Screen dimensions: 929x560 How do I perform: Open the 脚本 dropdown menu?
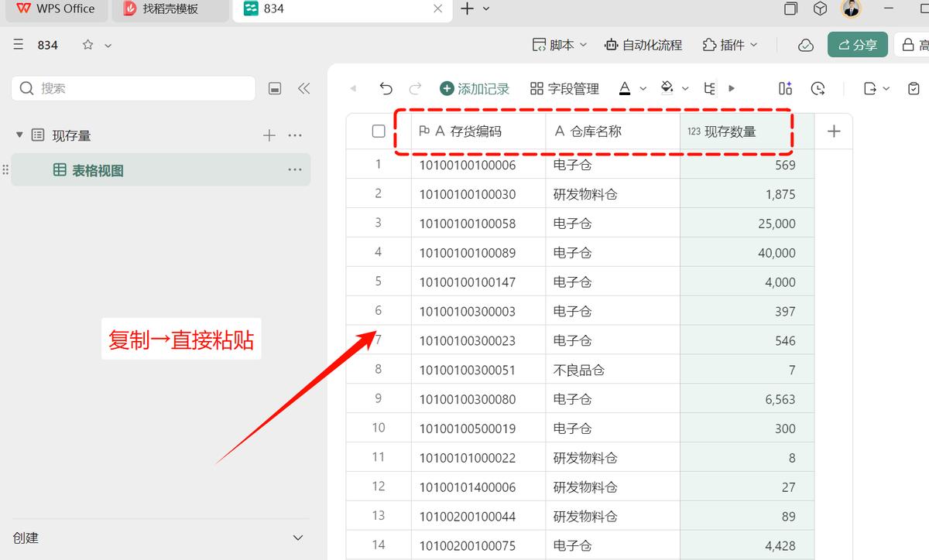560,45
